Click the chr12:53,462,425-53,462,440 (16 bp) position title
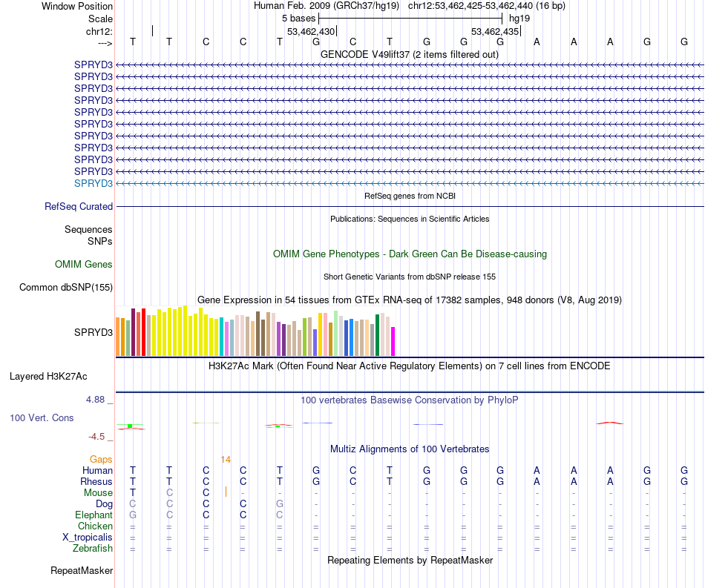The width and height of the screenshot is (705, 588). coord(487,6)
